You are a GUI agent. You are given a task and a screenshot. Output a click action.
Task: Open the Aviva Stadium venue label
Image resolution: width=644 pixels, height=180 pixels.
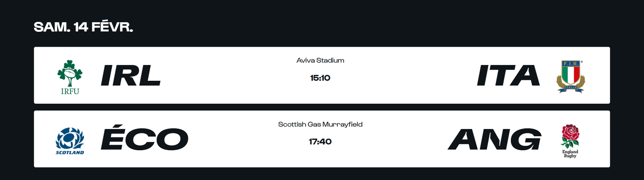(x=320, y=60)
